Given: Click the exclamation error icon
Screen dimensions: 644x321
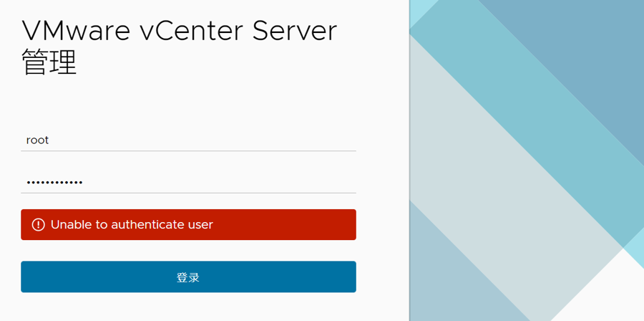Looking at the screenshot, I should pos(39,225).
